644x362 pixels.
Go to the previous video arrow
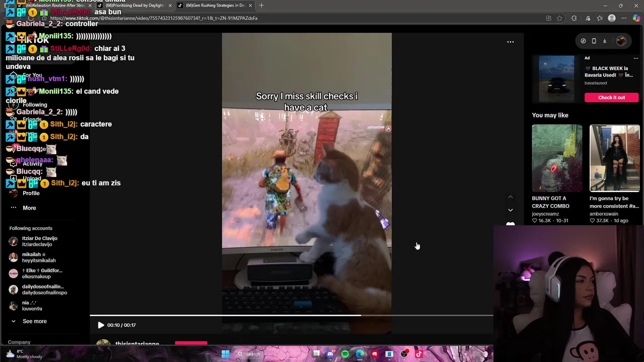(x=510, y=197)
